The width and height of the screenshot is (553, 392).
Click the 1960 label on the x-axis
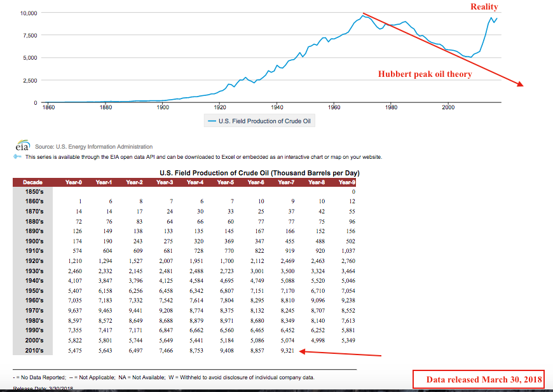[333, 107]
